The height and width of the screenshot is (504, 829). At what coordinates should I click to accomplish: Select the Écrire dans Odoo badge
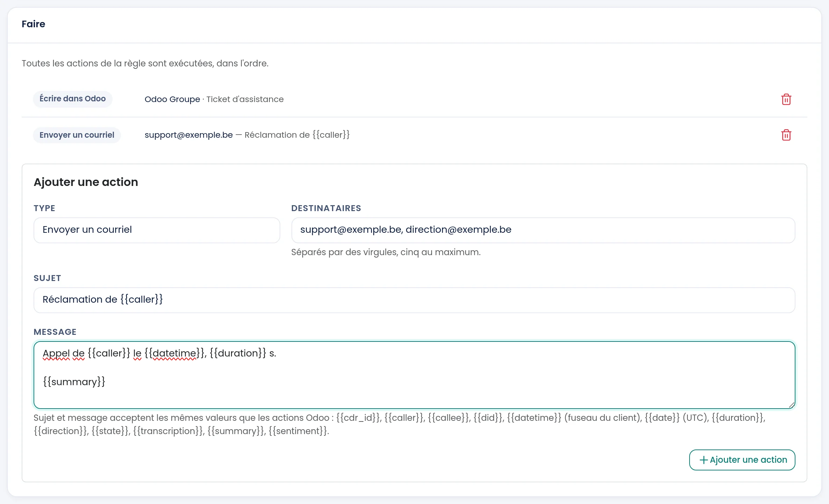click(x=73, y=99)
